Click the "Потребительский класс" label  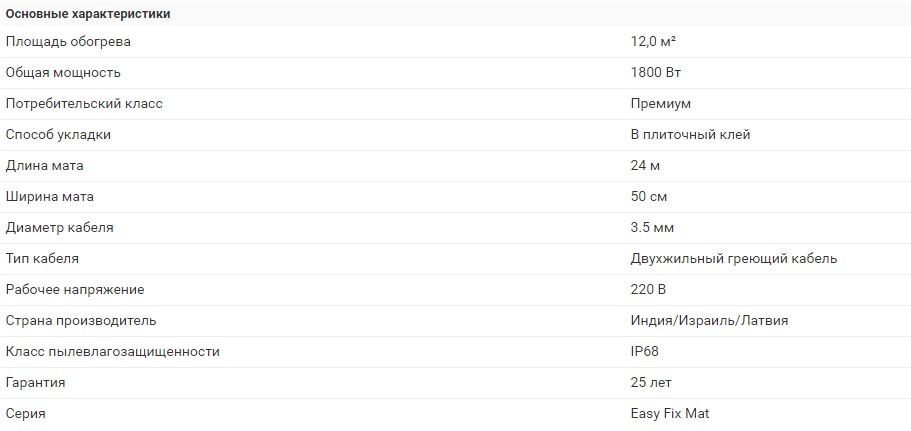tap(84, 104)
